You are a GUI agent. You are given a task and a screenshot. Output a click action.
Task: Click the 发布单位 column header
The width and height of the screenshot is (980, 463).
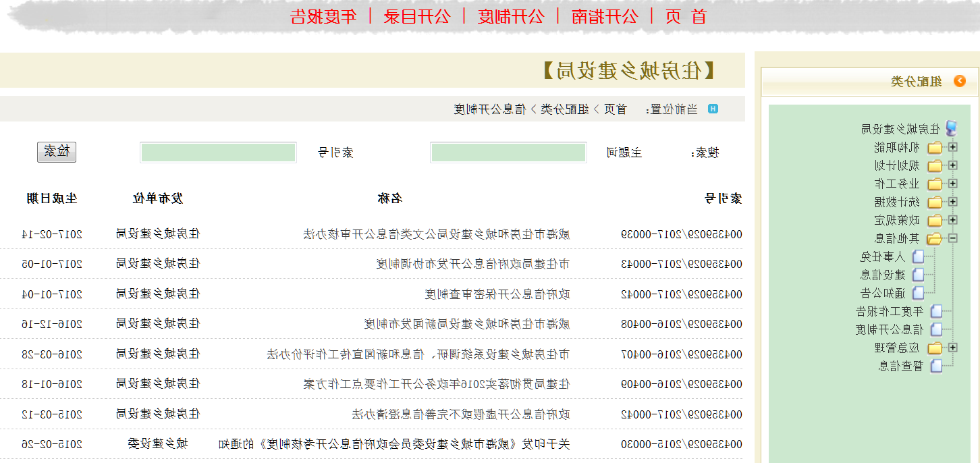tap(157, 198)
